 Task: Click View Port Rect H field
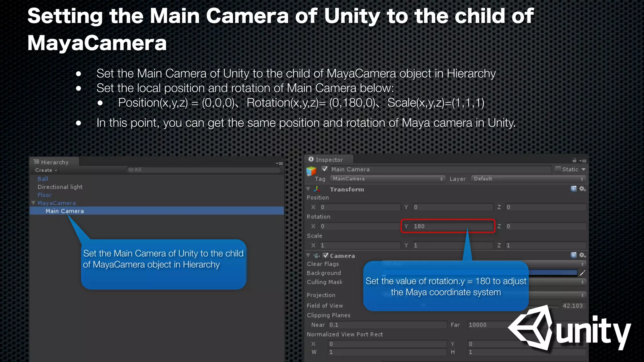pyautogui.click(x=527, y=352)
